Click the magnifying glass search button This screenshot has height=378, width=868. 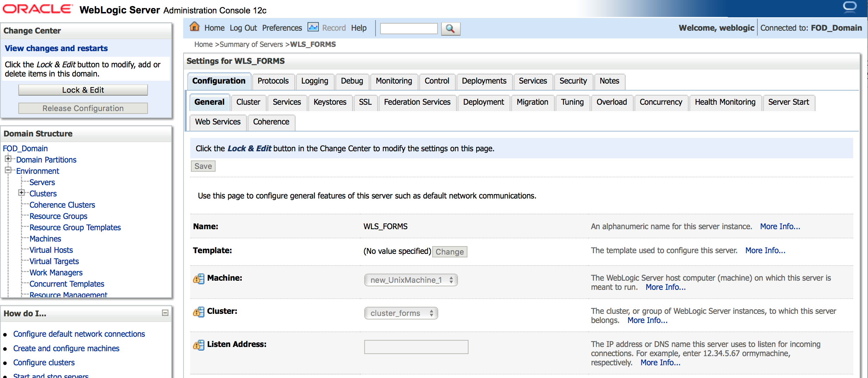click(450, 29)
